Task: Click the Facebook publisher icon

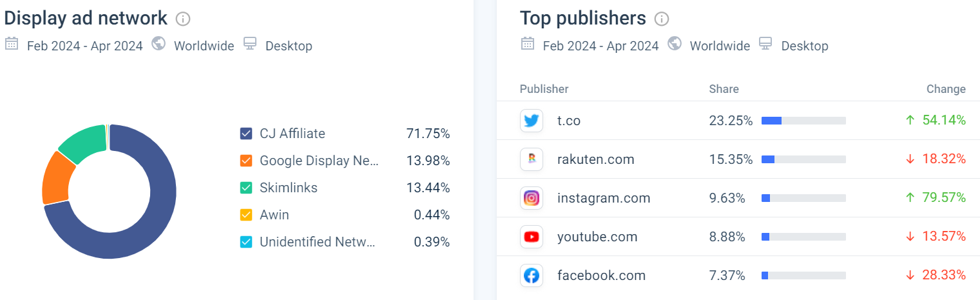Action: coord(532,275)
